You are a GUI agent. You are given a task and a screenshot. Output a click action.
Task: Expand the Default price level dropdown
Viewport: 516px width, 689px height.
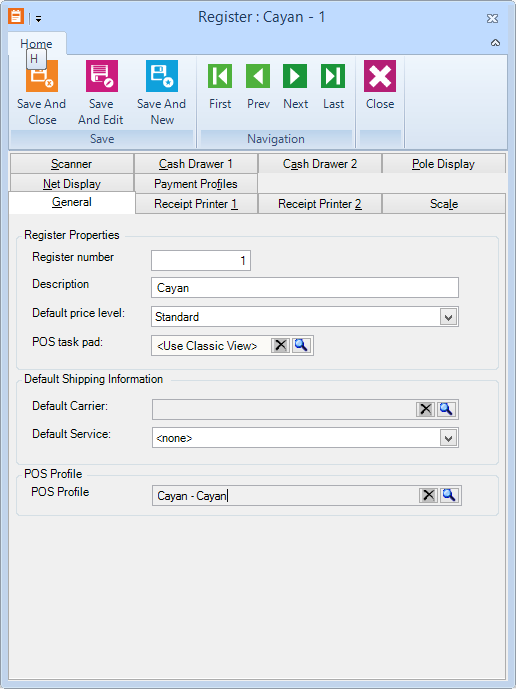[448, 317]
